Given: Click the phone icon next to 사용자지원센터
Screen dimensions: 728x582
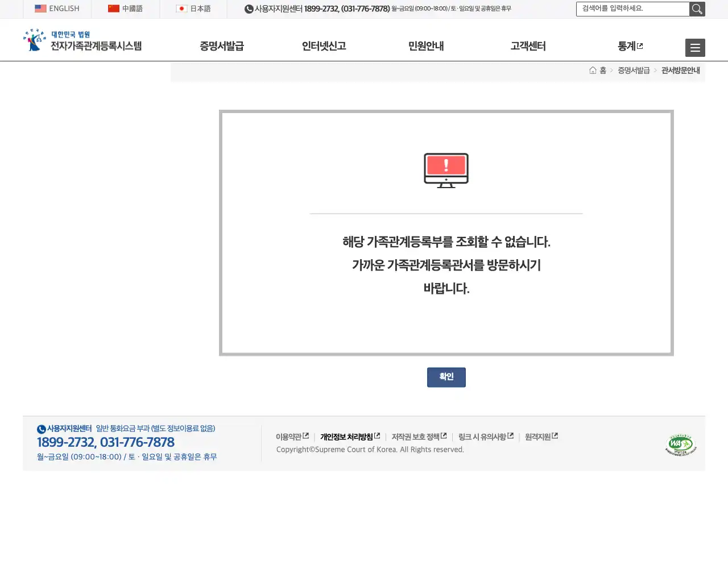Looking at the screenshot, I should click(x=249, y=9).
